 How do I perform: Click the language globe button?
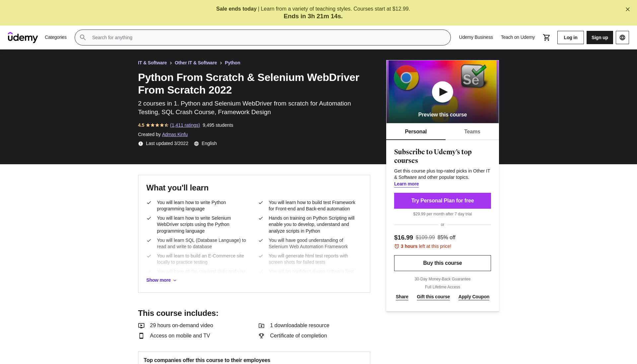click(622, 37)
